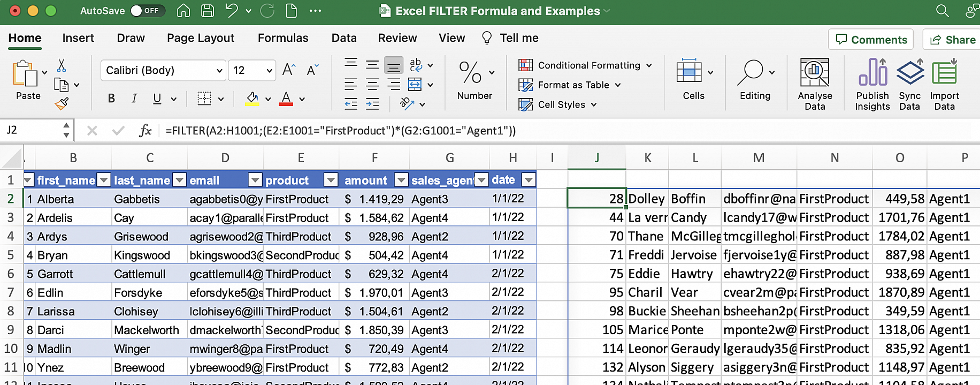Open Conditional Formatting menu
This screenshot has height=385, width=980.
coord(585,65)
